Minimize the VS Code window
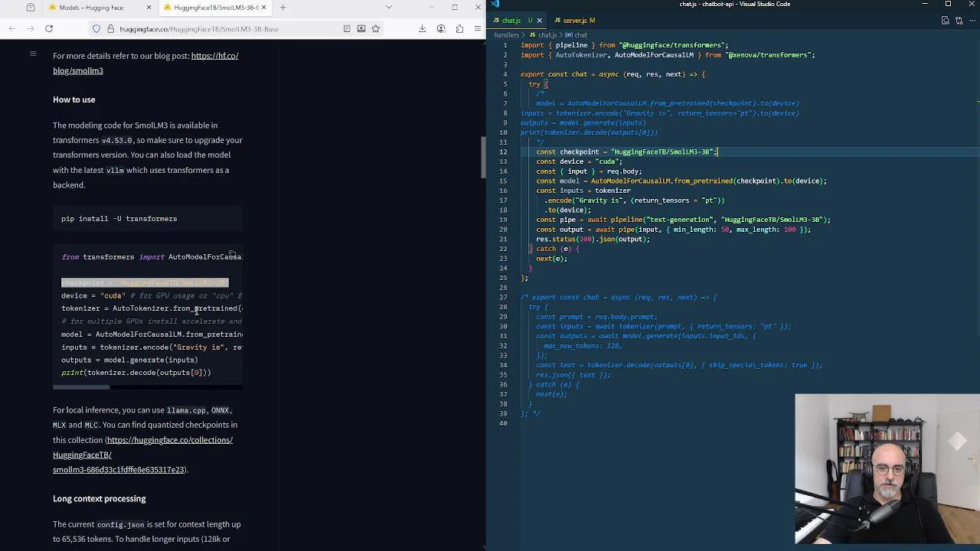 [x=926, y=5]
